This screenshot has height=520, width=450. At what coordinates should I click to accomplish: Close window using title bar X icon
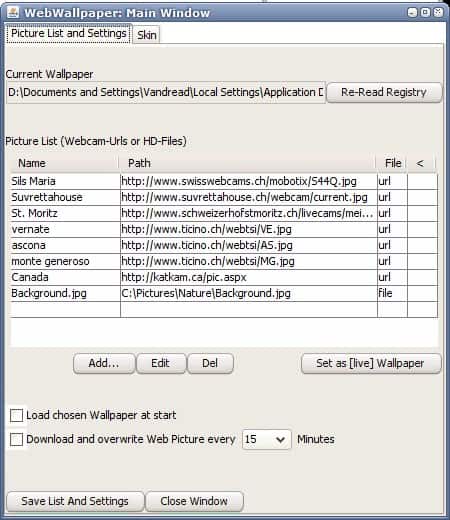point(438,12)
